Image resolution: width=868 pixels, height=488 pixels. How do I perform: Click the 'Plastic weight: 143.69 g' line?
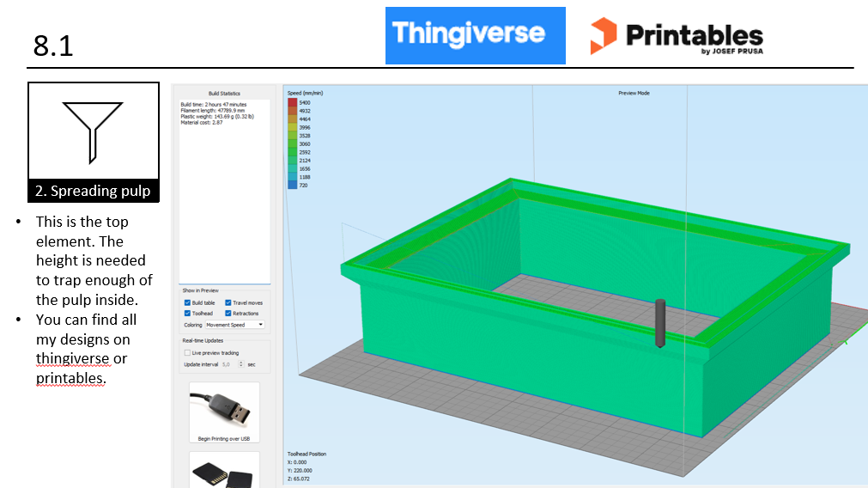[217, 117]
